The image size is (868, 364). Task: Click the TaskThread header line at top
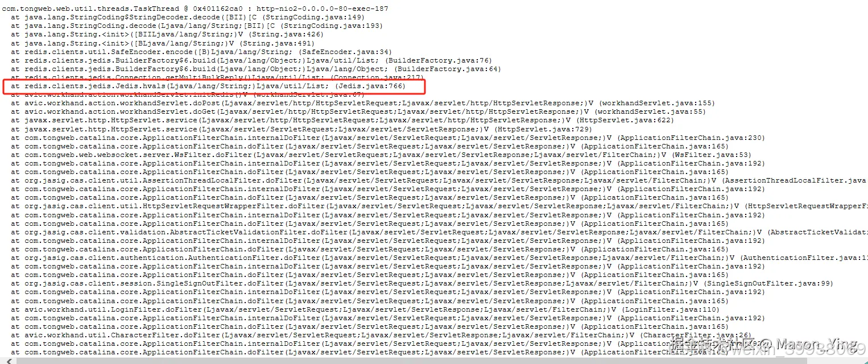(195, 9)
